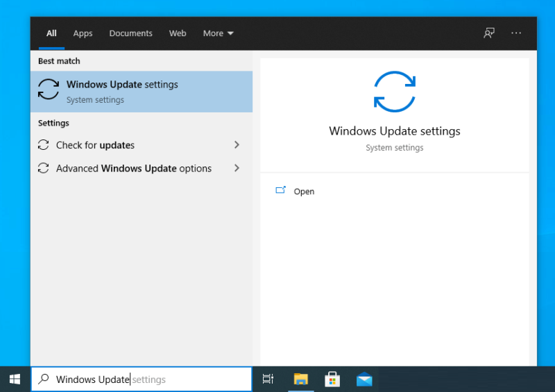This screenshot has width=555, height=392.
Task: Click the Best match heading text
Action: point(59,61)
